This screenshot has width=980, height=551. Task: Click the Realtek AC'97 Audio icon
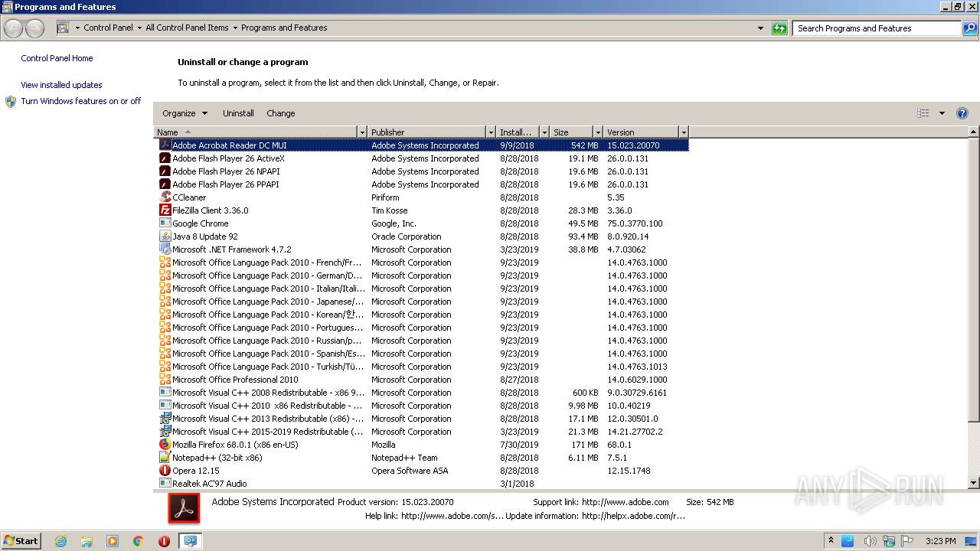pyautogui.click(x=165, y=484)
